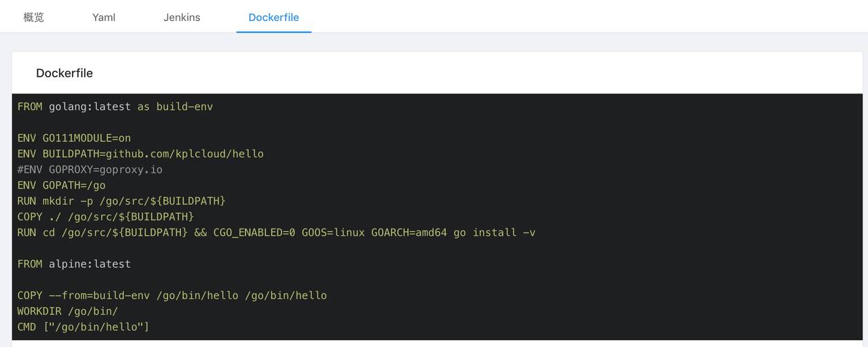Place cursor on ENV GO111MODULE=on line
Image resolution: width=868 pixels, height=347 pixels.
[74, 138]
